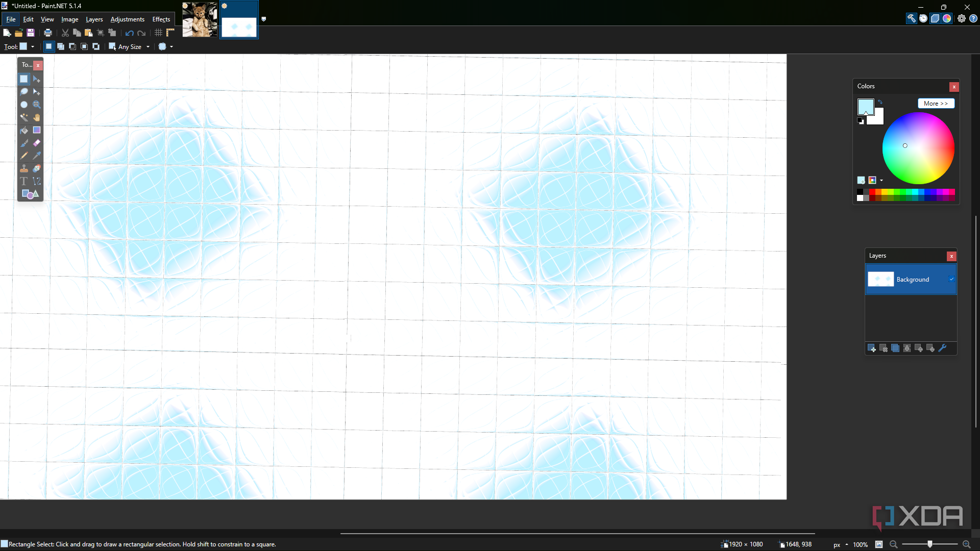980x551 pixels.
Task: Select the Paintbrush tool
Action: 24,143
